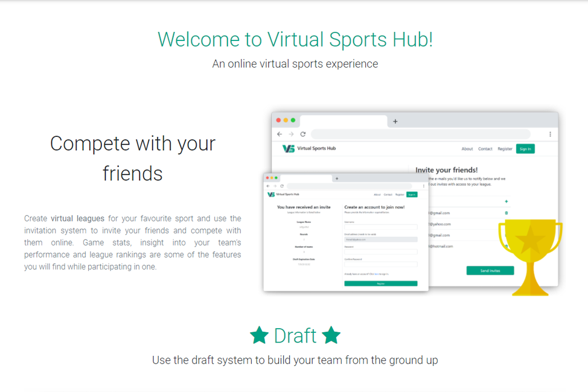Click the Register link in the navbar
The image size is (588, 392).
point(505,148)
